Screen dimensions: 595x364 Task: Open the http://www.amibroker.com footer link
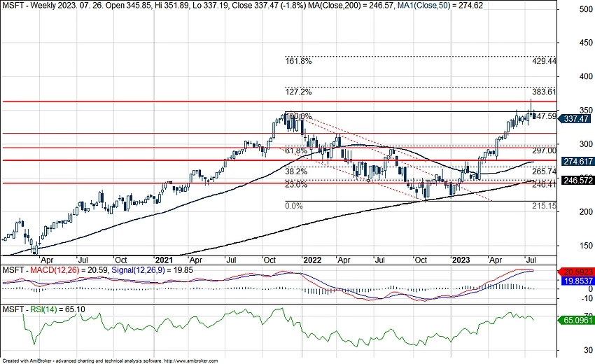click(191, 361)
